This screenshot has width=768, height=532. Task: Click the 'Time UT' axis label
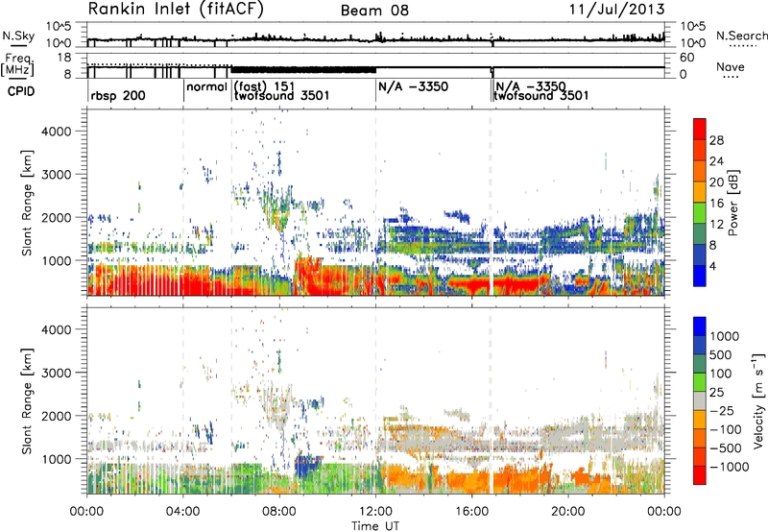click(x=375, y=525)
